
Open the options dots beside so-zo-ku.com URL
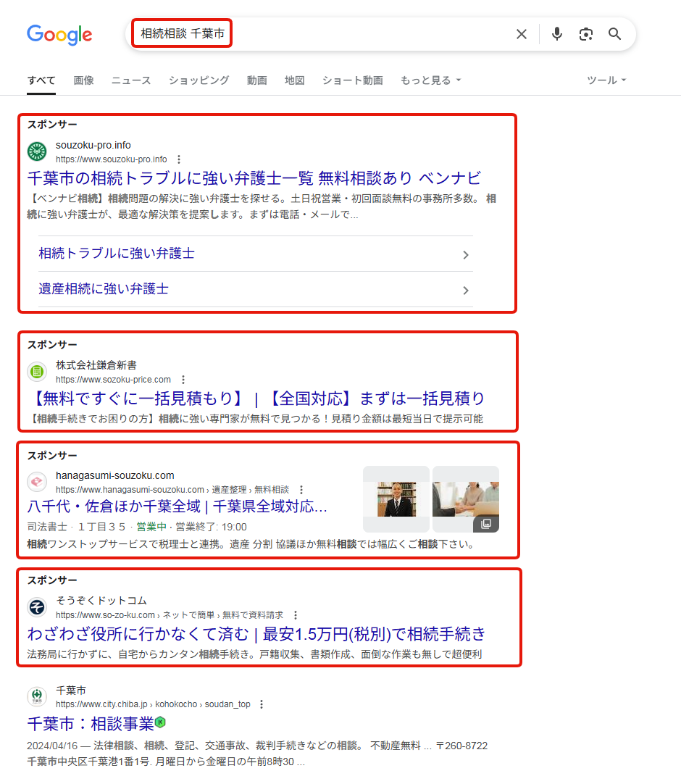[296, 615]
